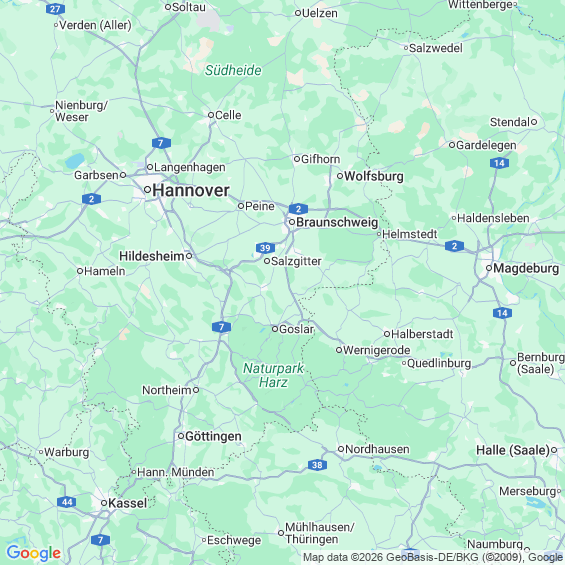Screen dimensions: 565x565
Task: Click the Celle town marker
Action: (x=211, y=115)
